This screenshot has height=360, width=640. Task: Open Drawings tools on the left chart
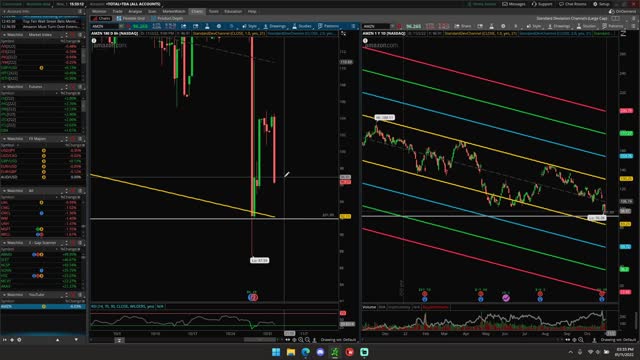pyautogui.click(x=275, y=26)
